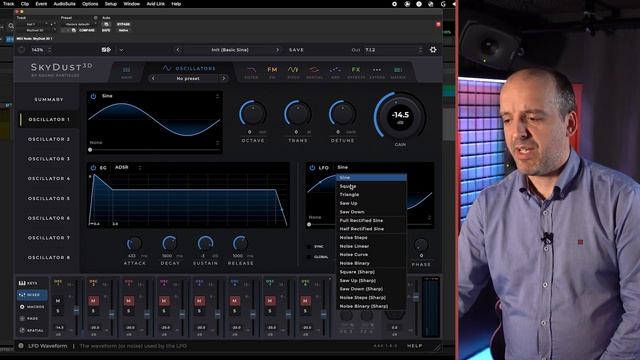Click the Octave knob
Image resolution: width=640 pixels, height=360 pixels.
point(253,113)
